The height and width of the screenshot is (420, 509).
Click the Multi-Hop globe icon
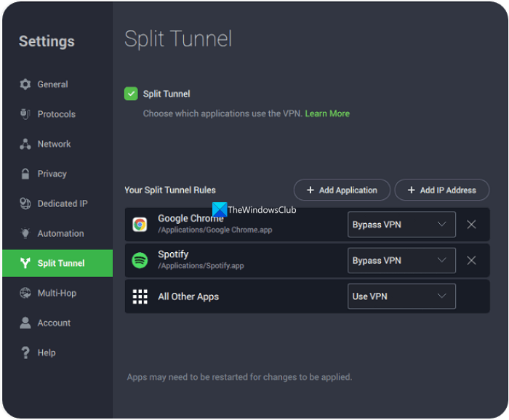pyautogui.click(x=25, y=293)
